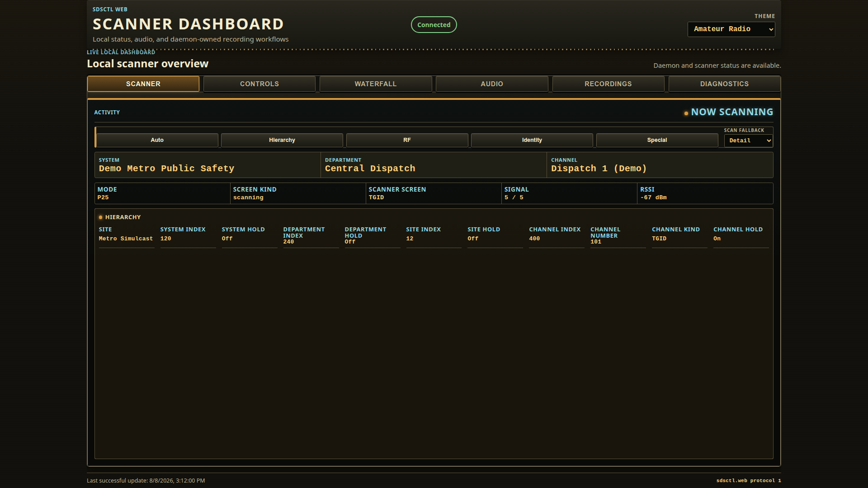Click the orange Now Scanning indicator dot
Image resolution: width=868 pixels, height=488 pixels.
686,113
